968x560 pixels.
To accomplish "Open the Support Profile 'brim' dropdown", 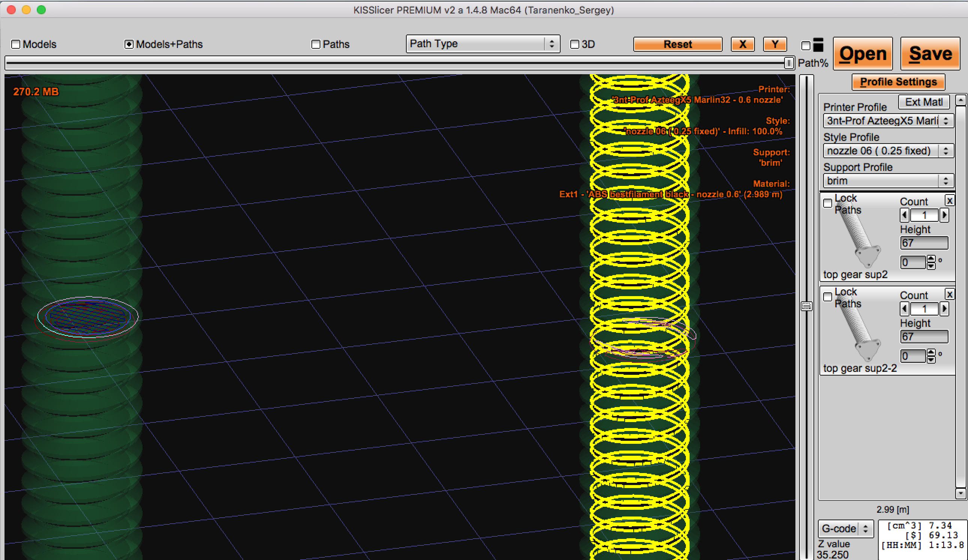I will 888,181.
